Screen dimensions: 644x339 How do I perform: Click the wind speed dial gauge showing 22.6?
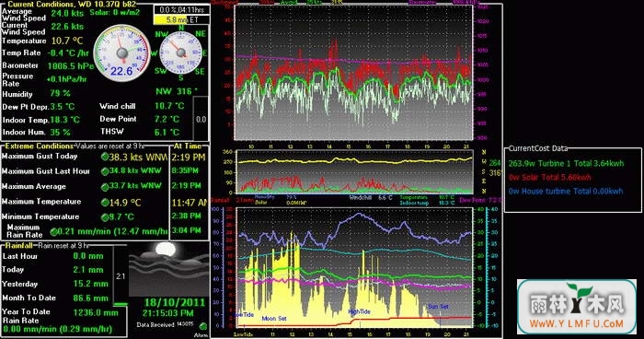(122, 53)
